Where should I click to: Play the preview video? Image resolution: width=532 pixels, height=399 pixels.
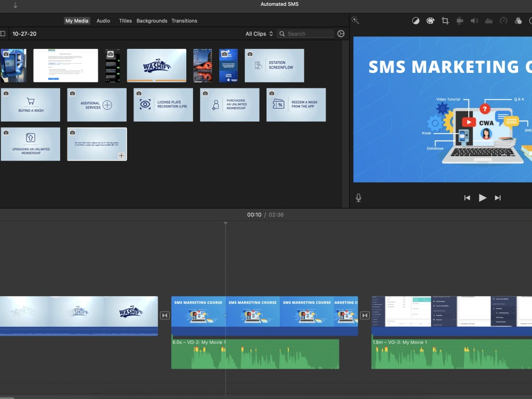[x=482, y=198]
